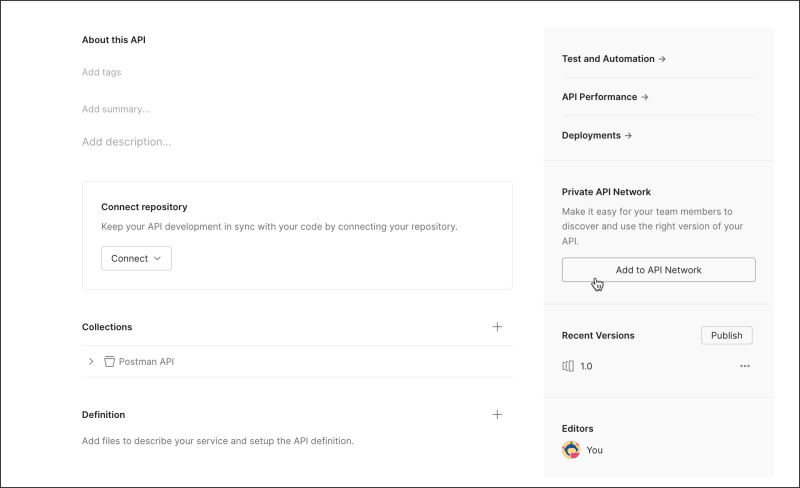Click the plus icon next to Collections
The height and width of the screenshot is (488, 800).
497,327
